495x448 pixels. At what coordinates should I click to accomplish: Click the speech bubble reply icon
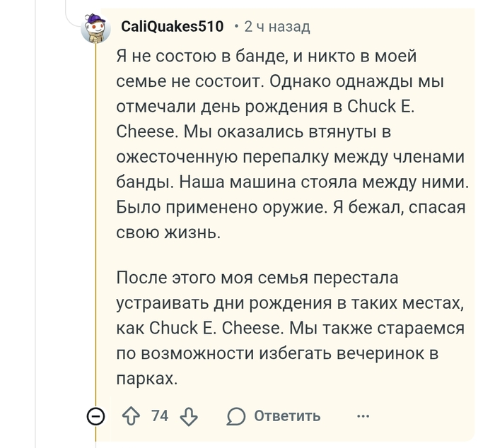pos(236,415)
